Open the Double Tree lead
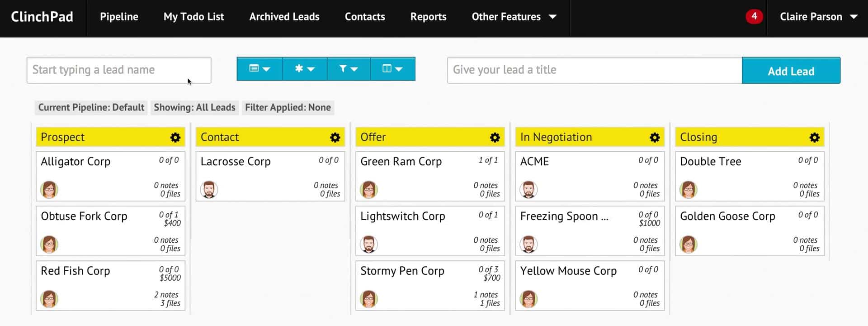The height and width of the screenshot is (326, 868). click(x=711, y=162)
